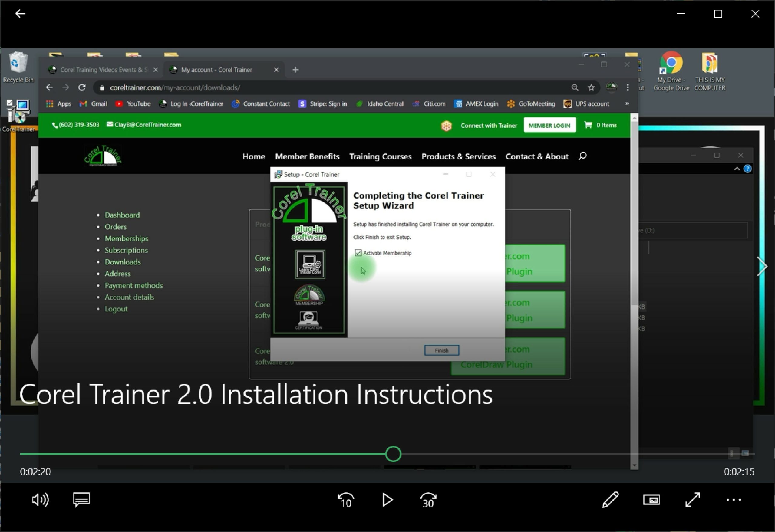Skip back 10 seconds
The height and width of the screenshot is (532, 775).
pos(346,500)
